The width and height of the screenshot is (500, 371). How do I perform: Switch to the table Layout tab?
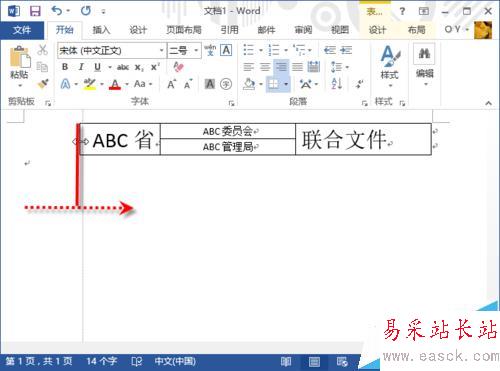tap(416, 30)
